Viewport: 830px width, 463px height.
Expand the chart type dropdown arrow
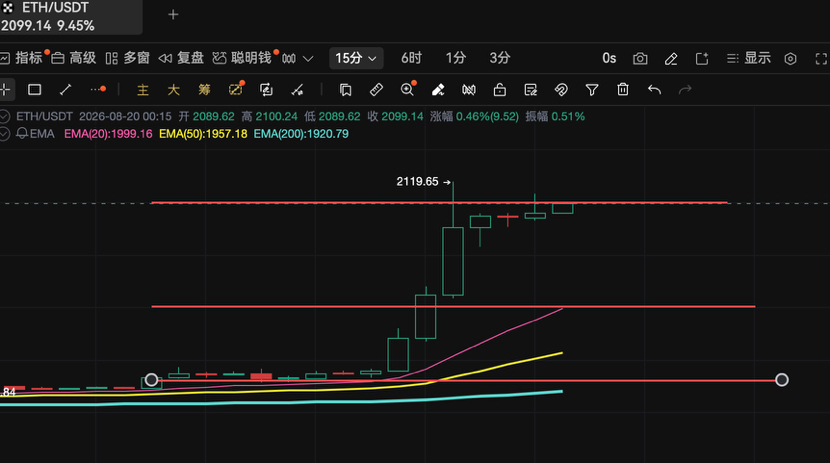coord(308,59)
